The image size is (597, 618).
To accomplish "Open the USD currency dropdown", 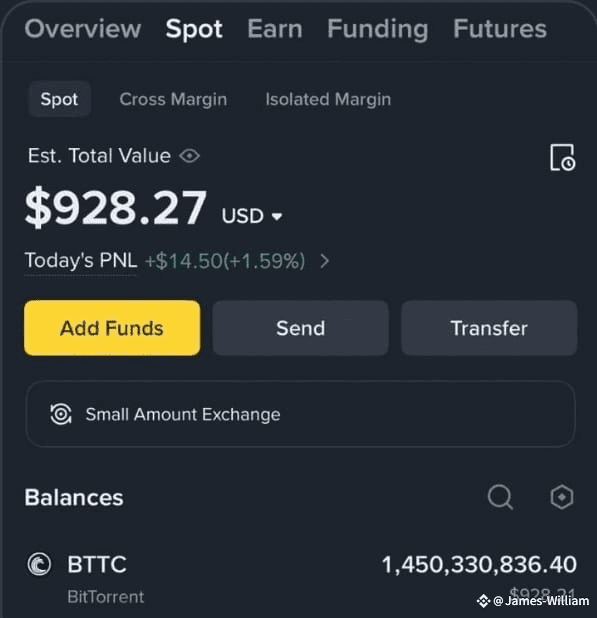I will [252, 216].
